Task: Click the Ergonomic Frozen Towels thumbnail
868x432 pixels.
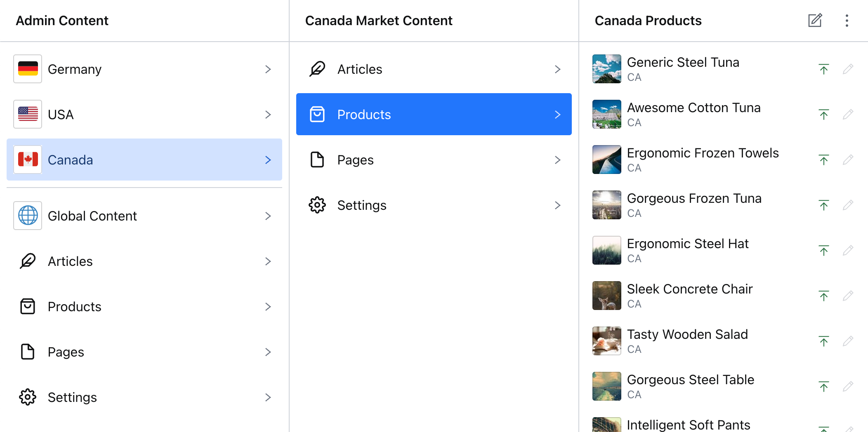Action: 606,160
